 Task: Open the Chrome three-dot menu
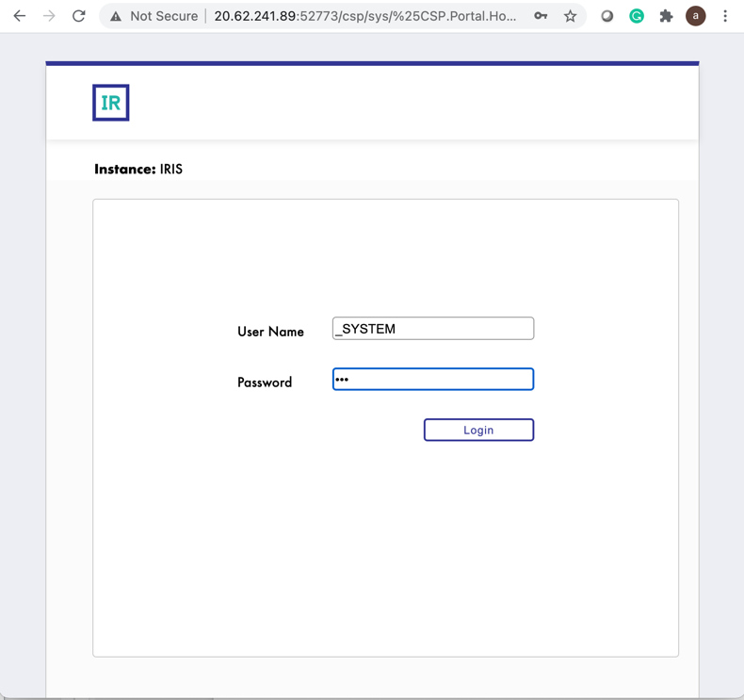pyautogui.click(x=725, y=16)
